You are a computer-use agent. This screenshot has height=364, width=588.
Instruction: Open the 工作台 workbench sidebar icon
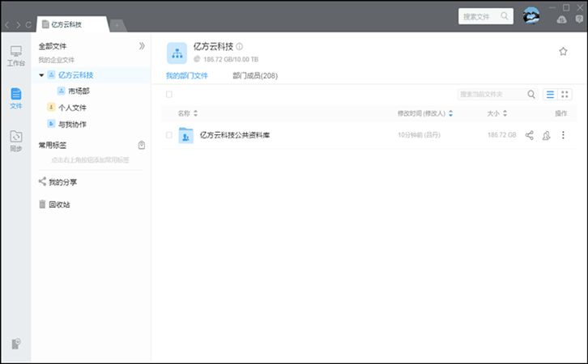15,55
